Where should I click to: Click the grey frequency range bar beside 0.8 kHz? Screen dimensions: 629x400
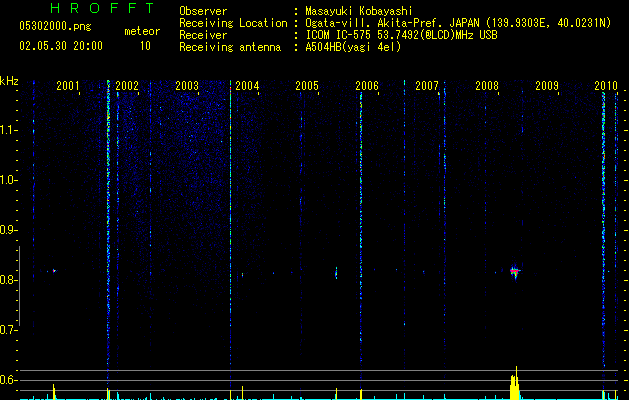(19, 286)
